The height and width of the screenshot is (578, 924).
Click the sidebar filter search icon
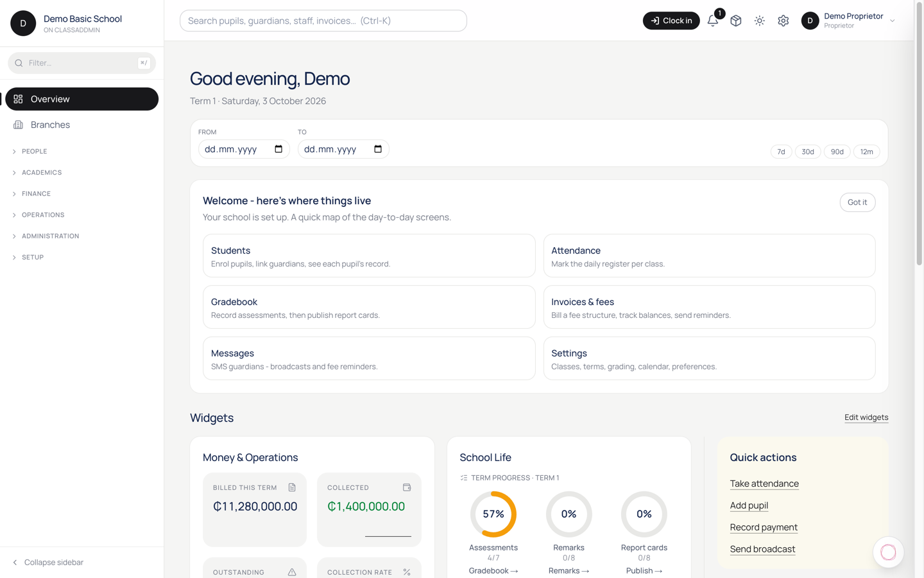click(x=19, y=63)
